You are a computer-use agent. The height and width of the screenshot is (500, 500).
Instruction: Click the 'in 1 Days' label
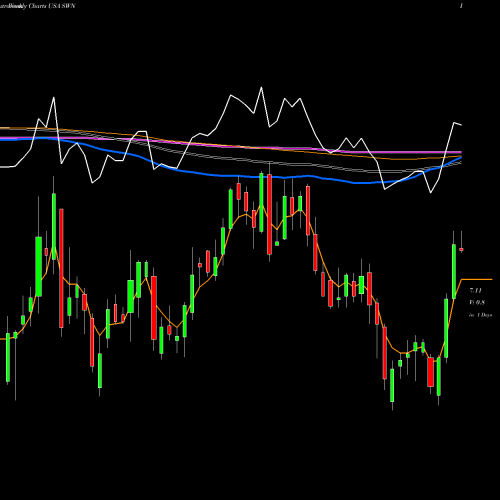[x=480, y=315]
